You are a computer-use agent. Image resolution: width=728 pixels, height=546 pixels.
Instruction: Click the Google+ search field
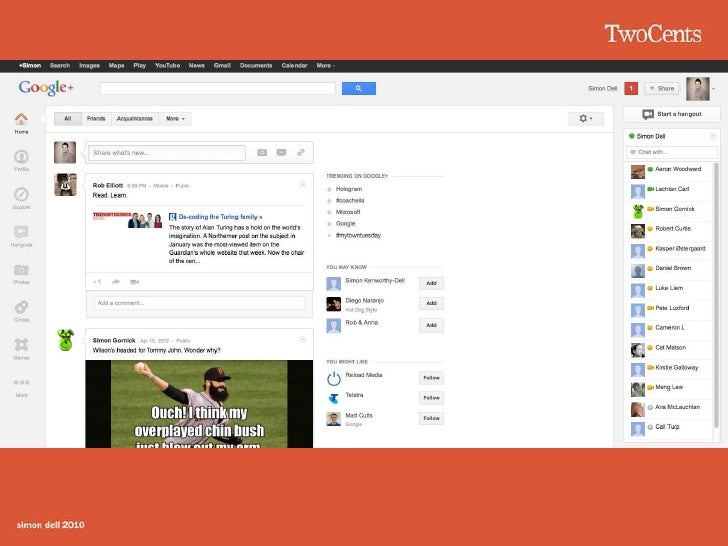click(218, 88)
